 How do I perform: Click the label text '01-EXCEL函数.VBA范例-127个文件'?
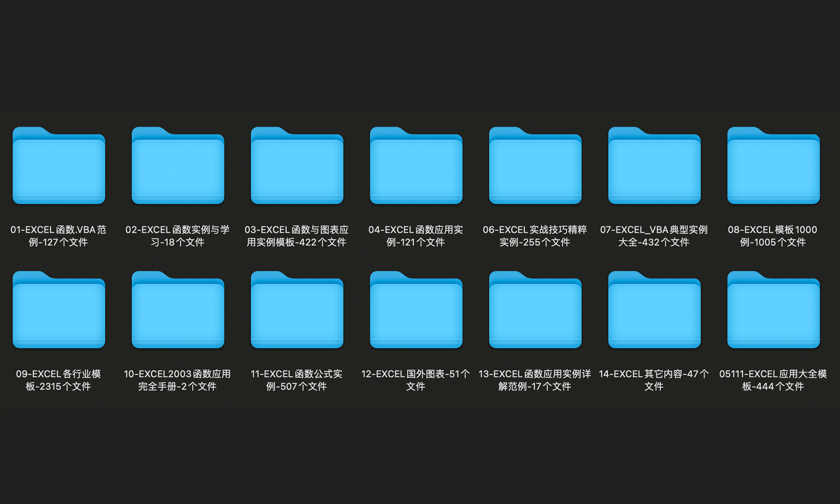[58, 236]
